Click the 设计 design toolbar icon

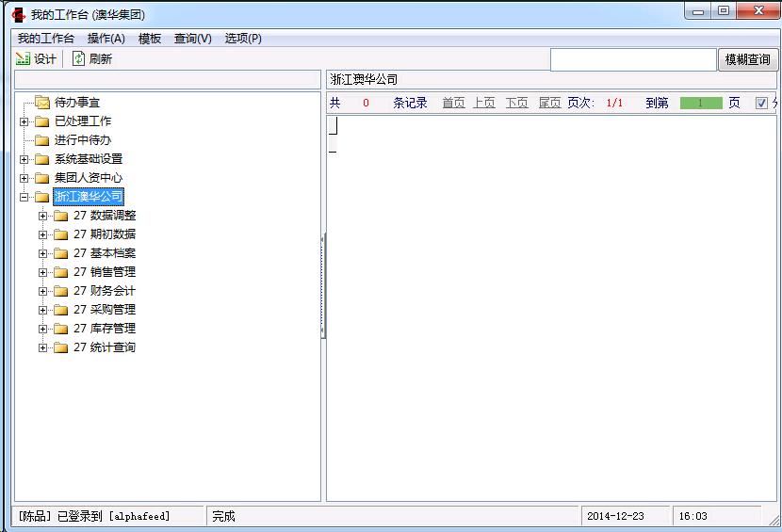click(23, 59)
